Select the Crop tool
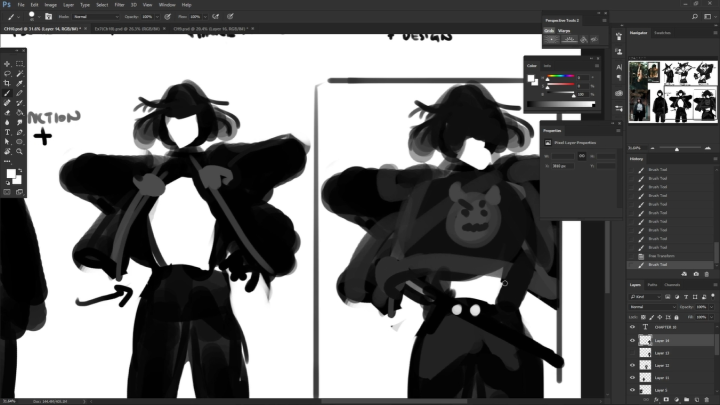The image size is (720, 405). 7,83
